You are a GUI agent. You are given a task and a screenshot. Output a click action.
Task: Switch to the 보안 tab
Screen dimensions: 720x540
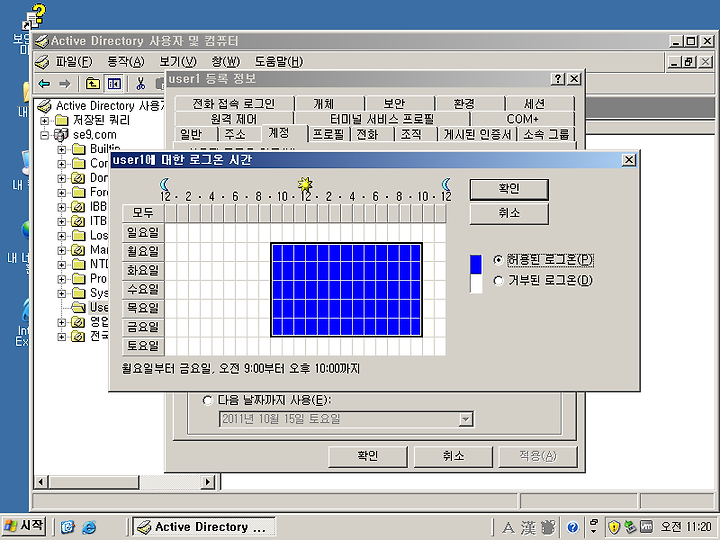click(394, 103)
